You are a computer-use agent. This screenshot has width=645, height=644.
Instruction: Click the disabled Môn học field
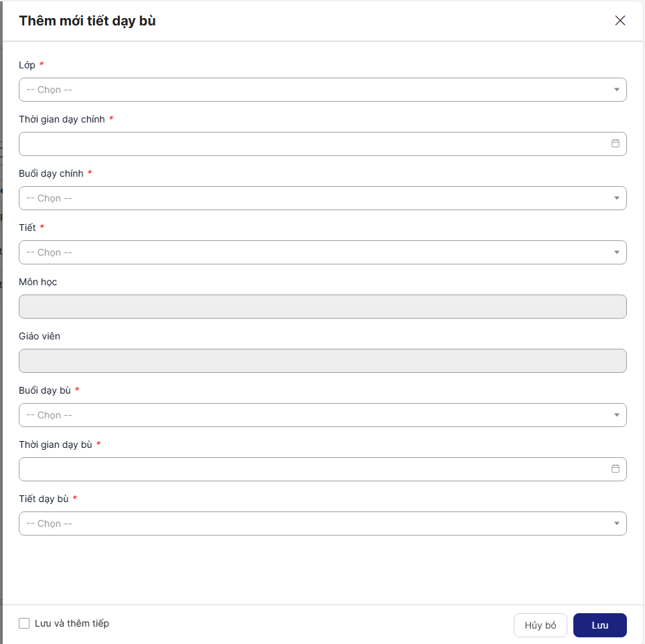pos(322,307)
